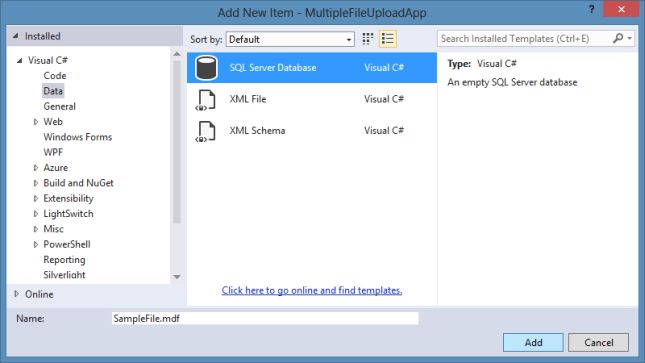Select the General category
This screenshot has height=363, width=645.
coord(60,107)
